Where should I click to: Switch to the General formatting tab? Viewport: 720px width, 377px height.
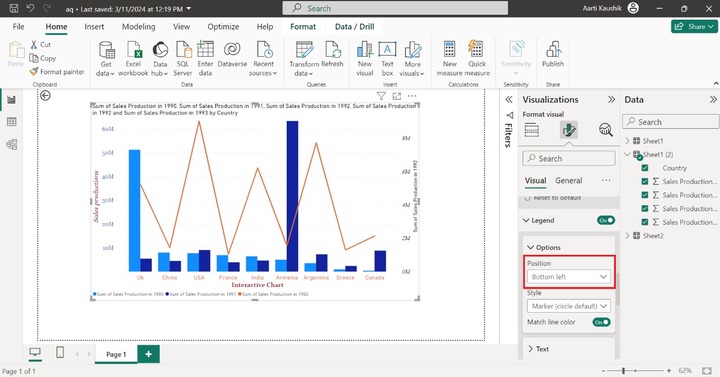click(x=568, y=180)
